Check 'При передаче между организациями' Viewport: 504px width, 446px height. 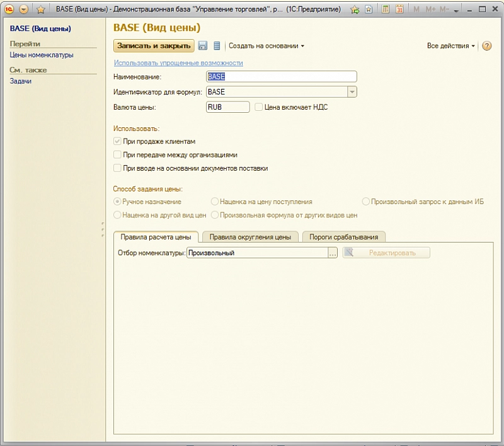click(117, 154)
